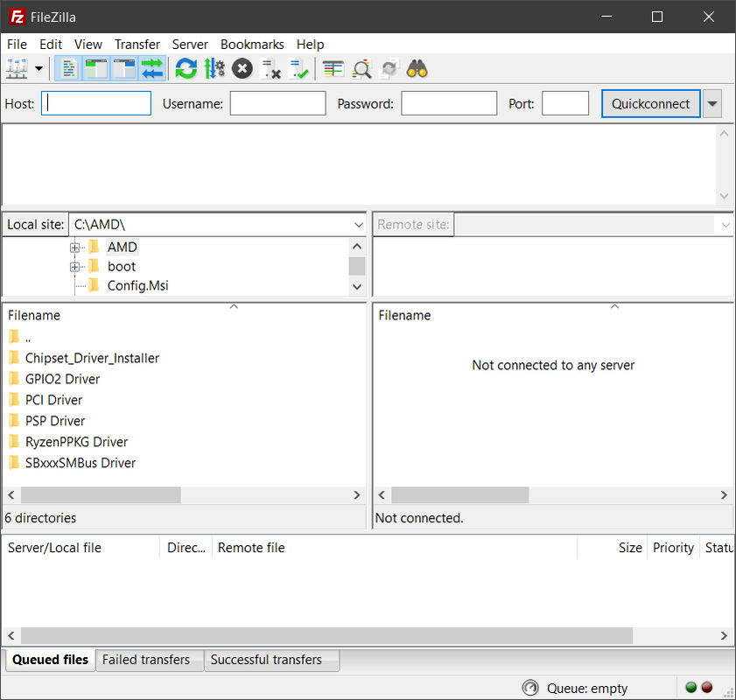Viewport: 736px width, 700px height.
Task: Search for files recursively with binoculars
Action: pyautogui.click(x=417, y=69)
